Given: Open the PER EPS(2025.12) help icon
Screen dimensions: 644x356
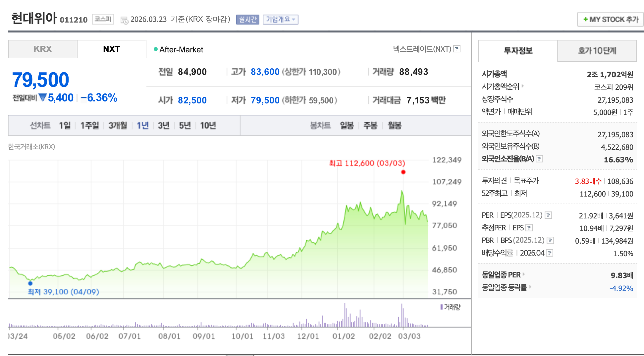Looking at the screenshot, I should point(548,215).
